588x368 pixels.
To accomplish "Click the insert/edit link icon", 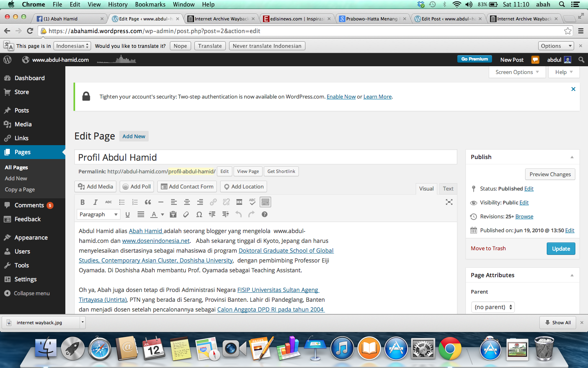I will pos(213,202).
